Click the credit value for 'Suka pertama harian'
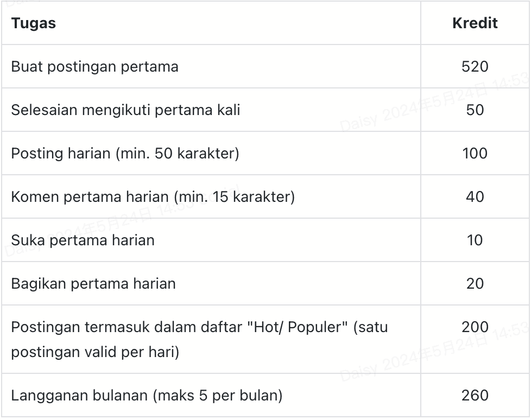The image size is (531, 420). pyautogui.click(x=475, y=240)
